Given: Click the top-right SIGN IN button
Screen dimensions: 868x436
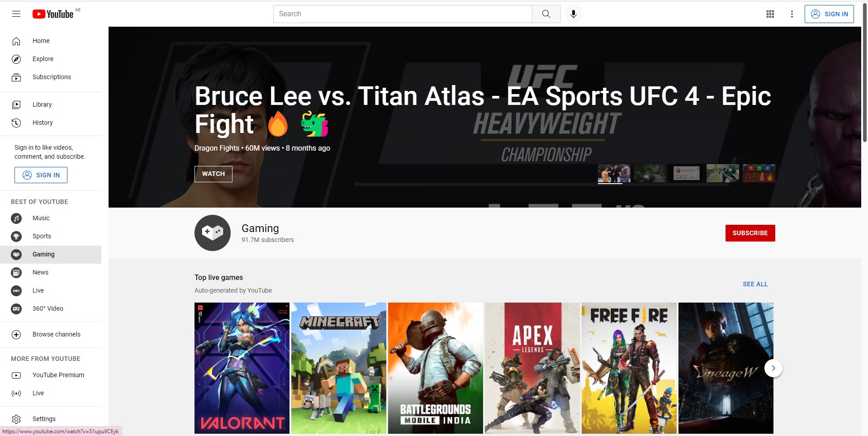Looking at the screenshot, I should (x=829, y=14).
